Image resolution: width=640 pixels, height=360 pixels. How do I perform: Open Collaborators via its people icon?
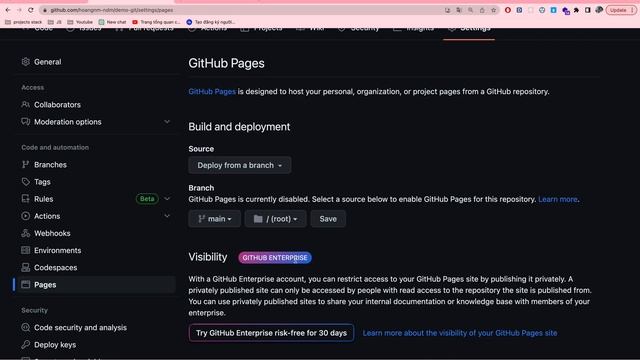pos(26,104)
